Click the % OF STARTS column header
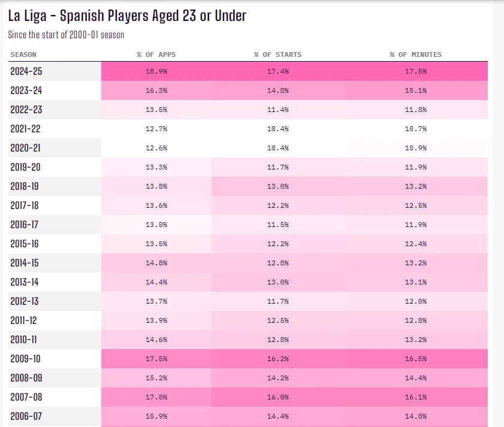This screenshot has height=427, width=504. [277, 54]
